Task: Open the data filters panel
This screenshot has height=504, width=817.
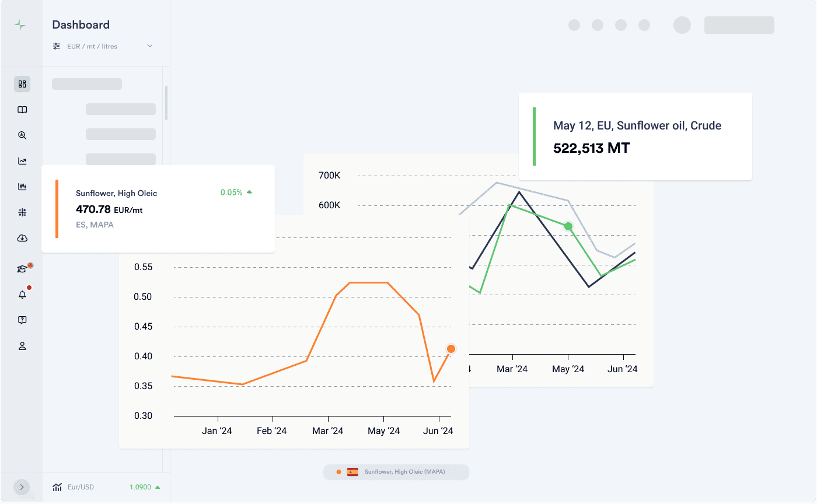Action: tap(22, 212)
